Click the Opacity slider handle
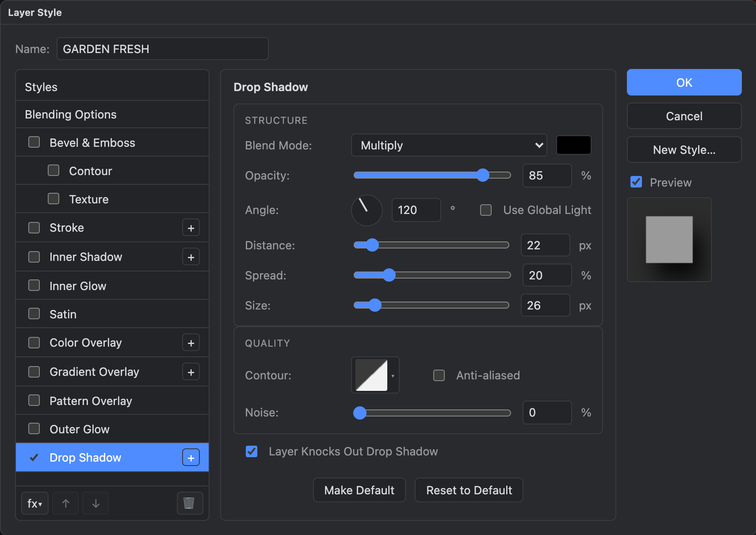Viewport: 756px width, 535px height. pyautogui.click(x=483, y=175)
